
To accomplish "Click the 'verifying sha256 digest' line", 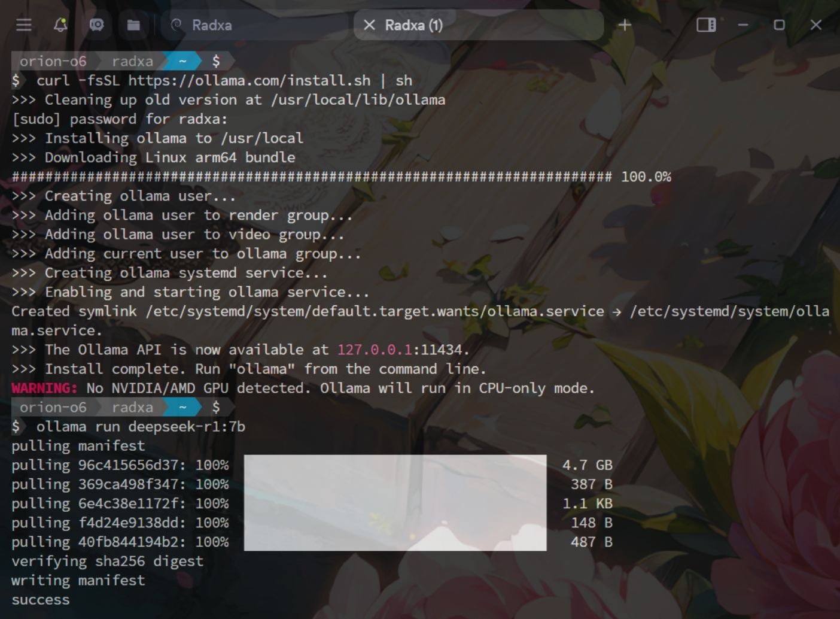I will [x=108, y=561].
